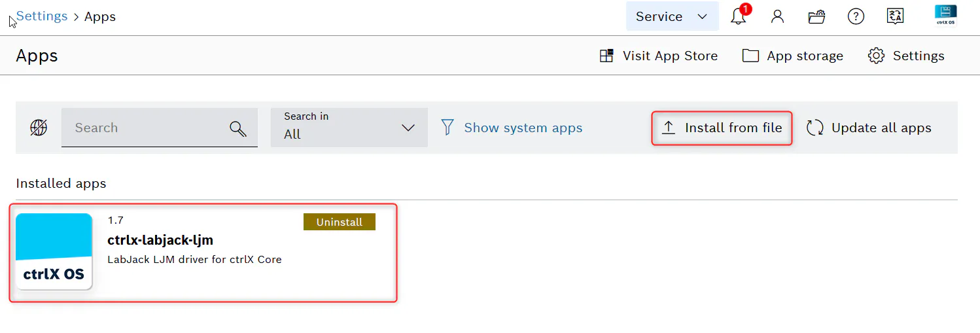This screenshot has width=980, height=333.
Task: Open the file manager folder icon
Action: (816, 16)
